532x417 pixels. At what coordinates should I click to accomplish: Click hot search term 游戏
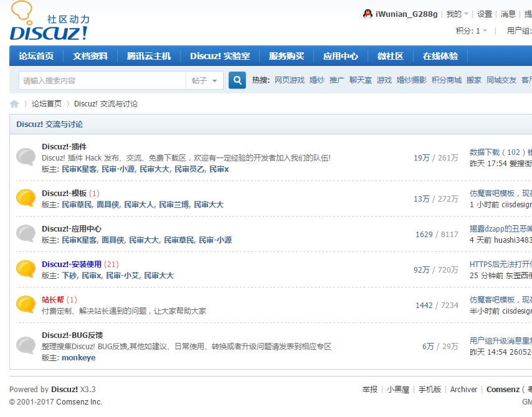(384, 80)
